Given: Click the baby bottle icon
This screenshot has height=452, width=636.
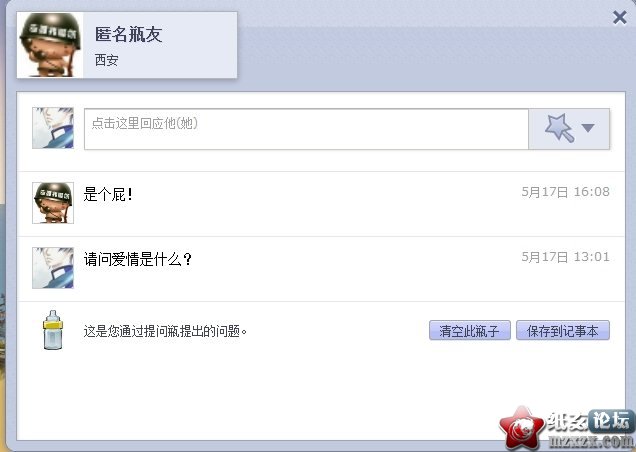Looking at the screenshot, I should pyautogui.click(x=53, y=330).
